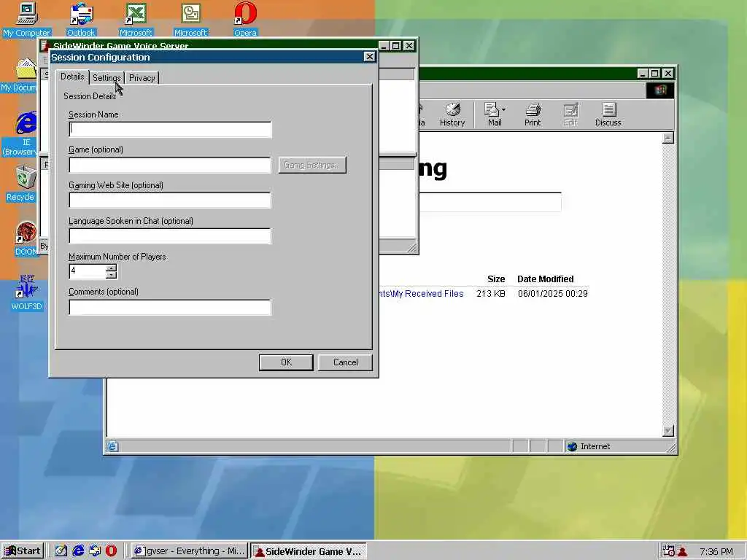Image resolution: width=747 pixels, height=560 pixels.
Task: Click the IE scrollbar down arrow
Action: (668, 430)
